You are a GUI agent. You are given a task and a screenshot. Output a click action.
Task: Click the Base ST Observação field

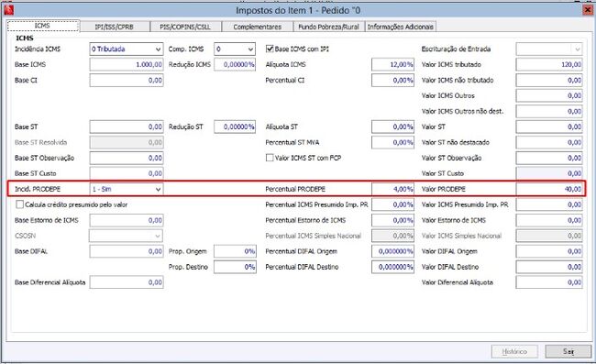click(x=127, y=158)
